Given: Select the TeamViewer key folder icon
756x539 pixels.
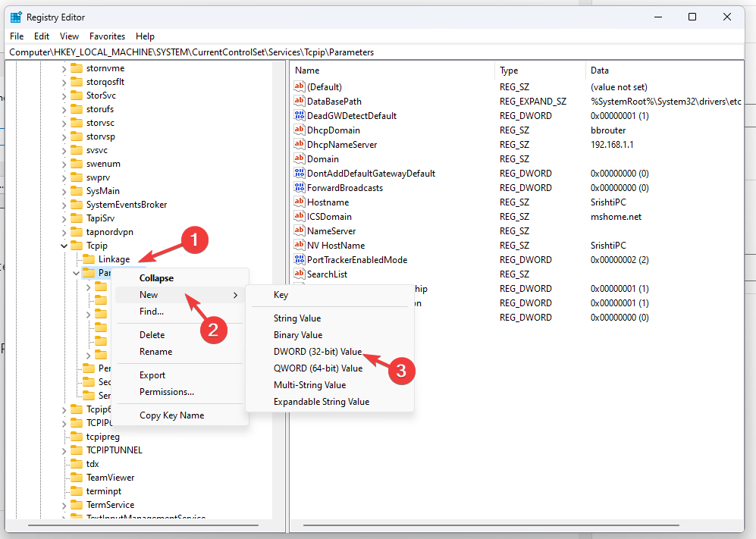Looking at the screenshot, I should pos(76,478).
